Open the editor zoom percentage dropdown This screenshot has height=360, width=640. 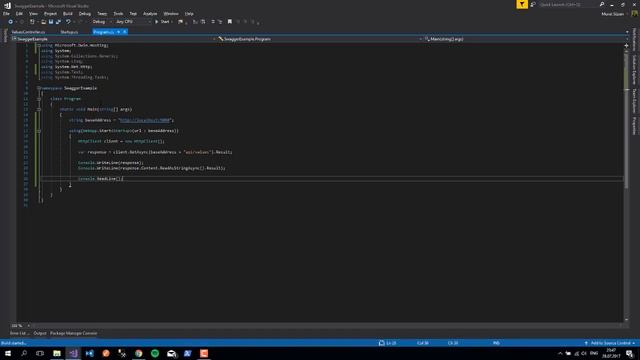[20, 326]
